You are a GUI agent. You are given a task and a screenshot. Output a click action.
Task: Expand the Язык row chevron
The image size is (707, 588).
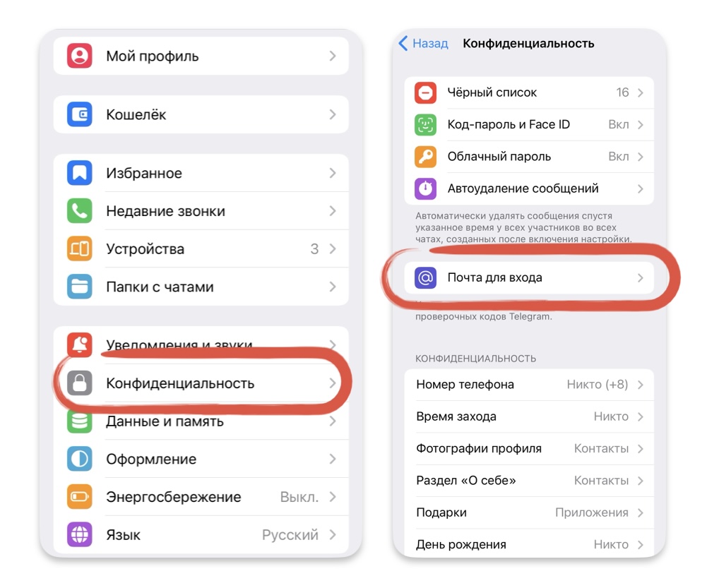click(333, 535)
